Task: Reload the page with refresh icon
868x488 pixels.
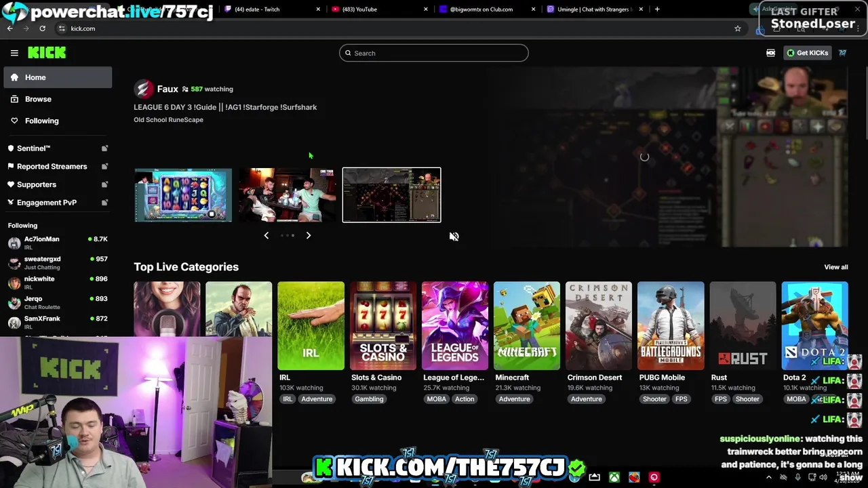Action: pos(42,28)
